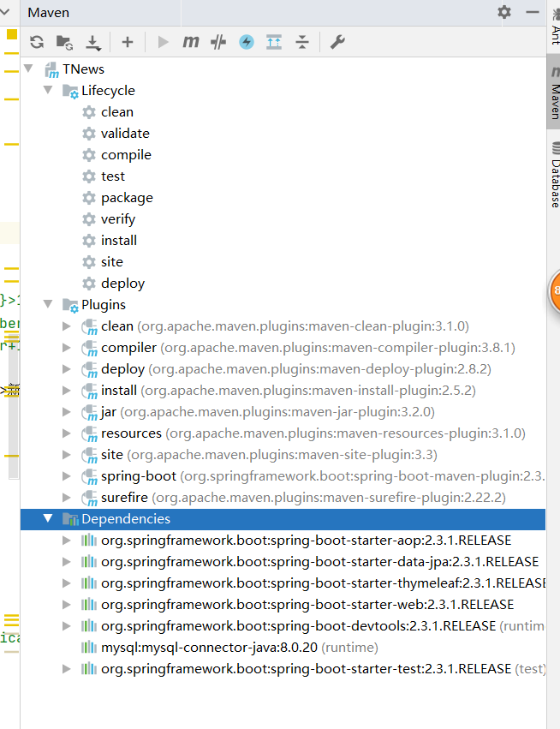Expand spring-boot-starter-aop dependency
The image size is (560, 729).
click(67, 541)
